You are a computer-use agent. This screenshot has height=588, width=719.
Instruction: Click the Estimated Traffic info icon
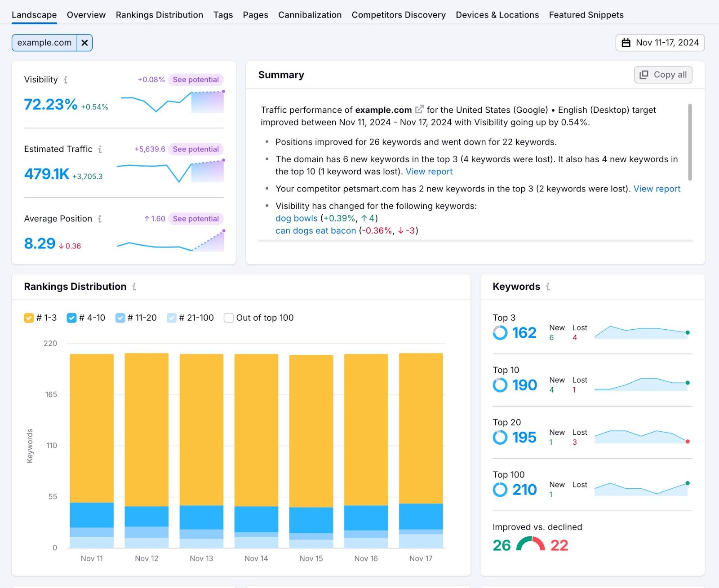pos(101,150)
